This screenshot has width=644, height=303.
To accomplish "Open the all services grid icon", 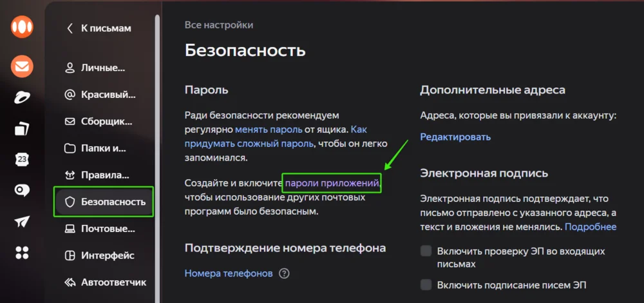I will 22,253.
